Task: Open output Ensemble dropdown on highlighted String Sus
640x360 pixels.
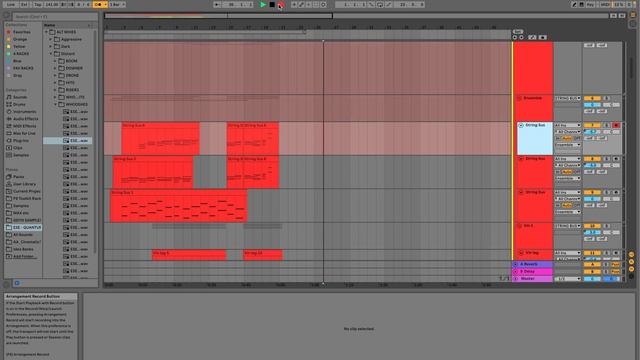Action: (x=567, y=145)
